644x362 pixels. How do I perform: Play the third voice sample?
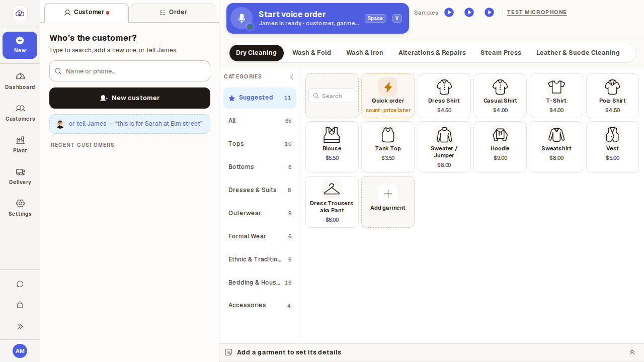pos(489,12)
